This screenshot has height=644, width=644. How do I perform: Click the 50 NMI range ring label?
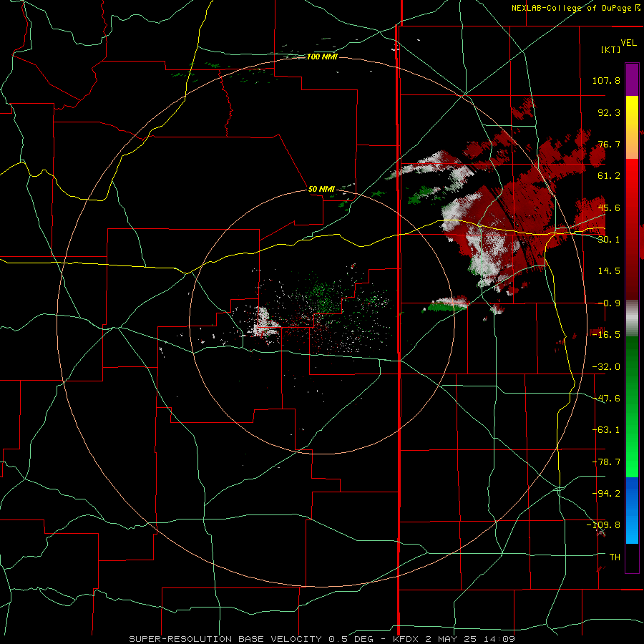pyautogui.click(x=321, y=189)
